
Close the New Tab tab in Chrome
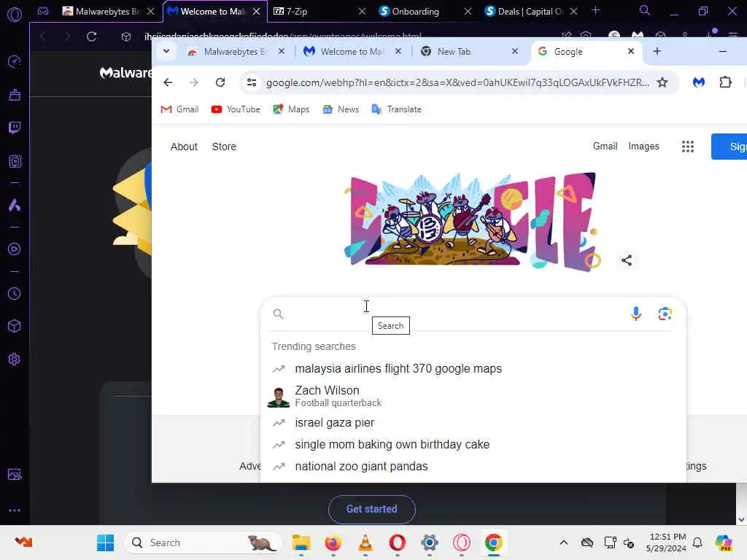click(514, 52)
